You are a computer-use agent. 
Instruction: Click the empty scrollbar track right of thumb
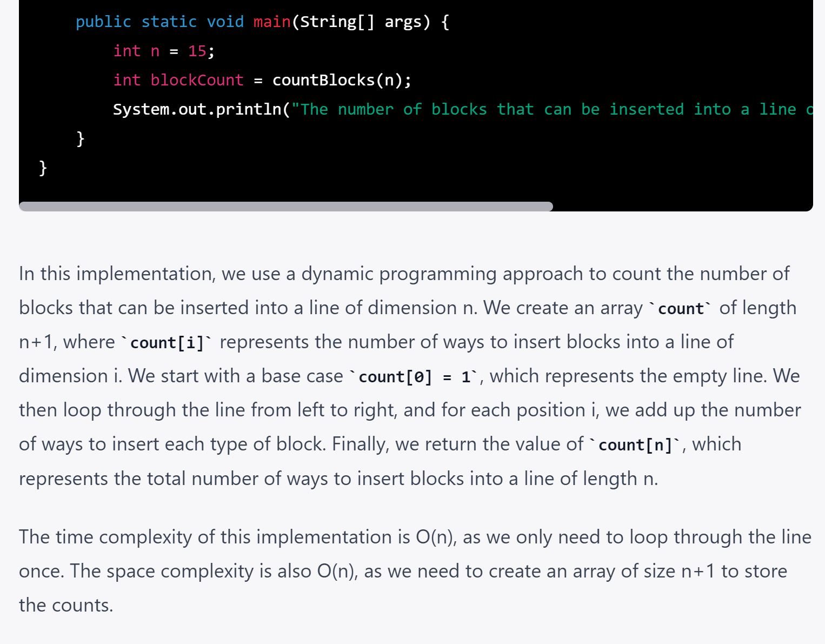[681, 207]
